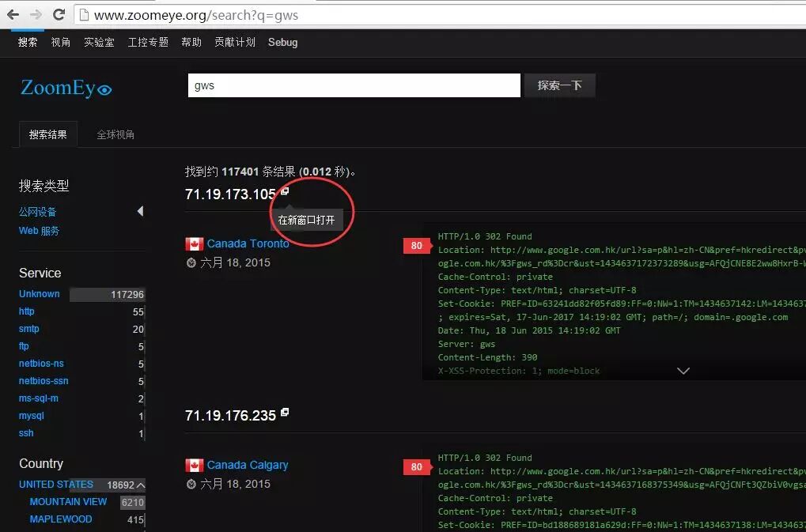Screen dimensions: 806x532
Task: Click the Canadian flag beside Calgary
Action: (x=195, y=466)
